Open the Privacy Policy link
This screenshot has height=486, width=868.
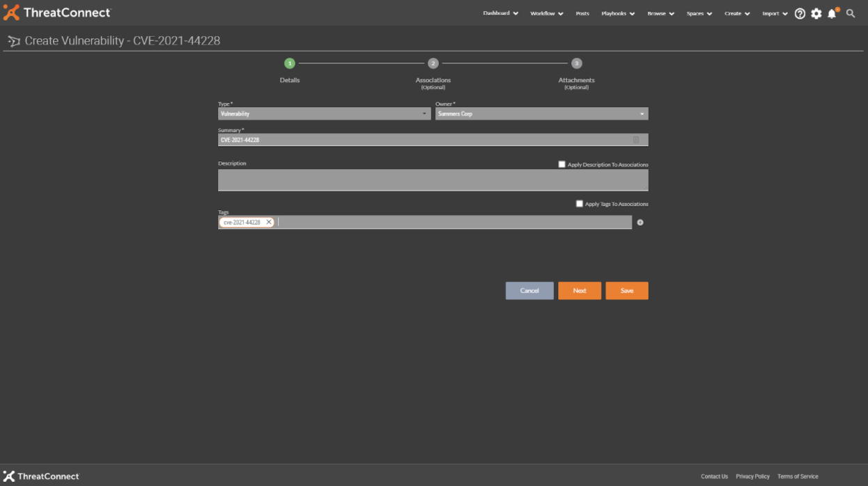coord(752,476)
